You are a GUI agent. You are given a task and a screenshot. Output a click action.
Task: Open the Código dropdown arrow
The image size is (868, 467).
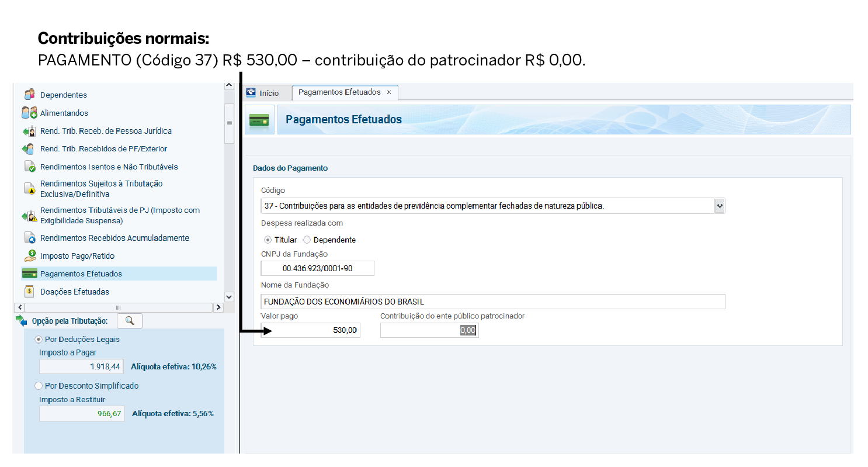click(x=720, y=206)
